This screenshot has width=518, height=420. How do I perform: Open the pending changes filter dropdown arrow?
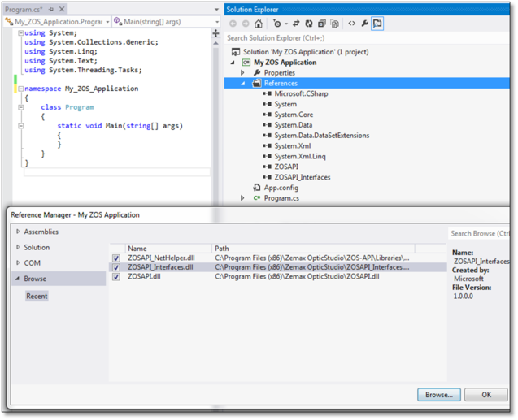click(x=286, y=24)
